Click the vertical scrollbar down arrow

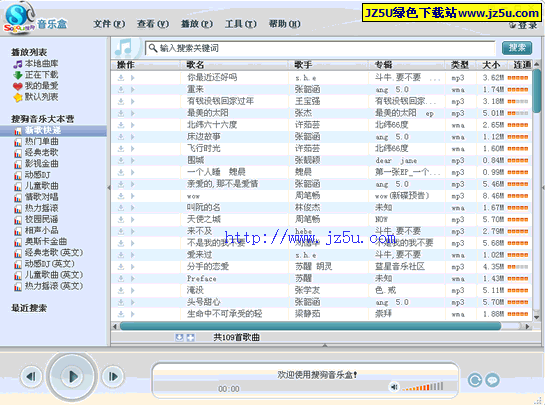click(x=537, y=317)
